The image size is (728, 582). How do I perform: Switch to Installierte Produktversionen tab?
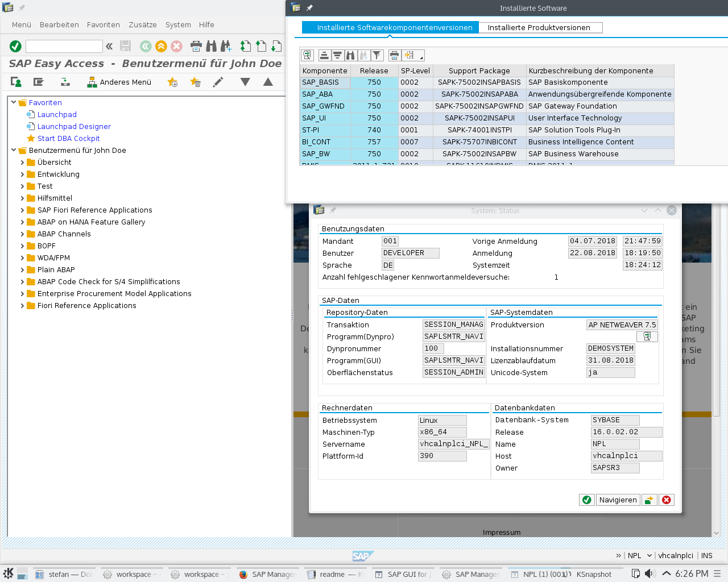click(x=539, y=28)
